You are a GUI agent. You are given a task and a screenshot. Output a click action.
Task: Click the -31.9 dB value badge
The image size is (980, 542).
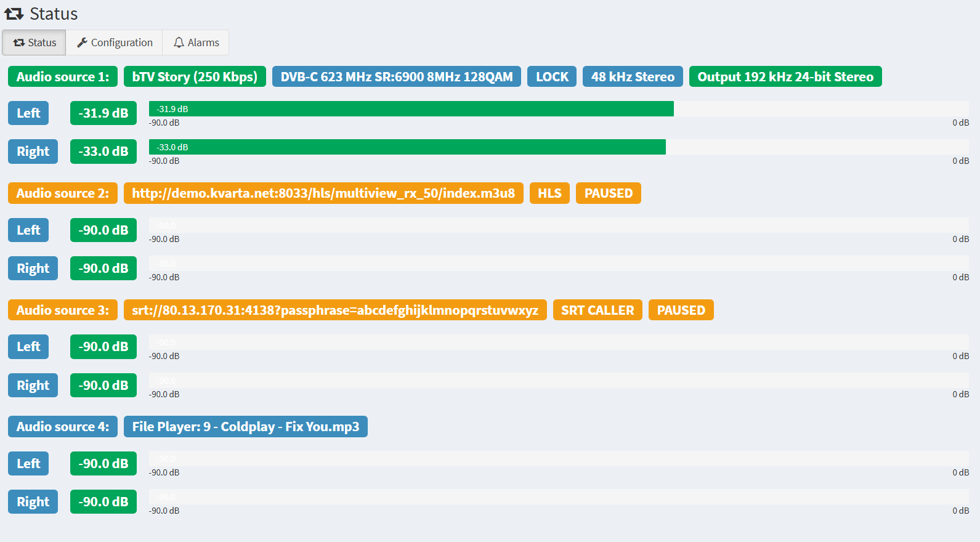click(x=103, y=113)
